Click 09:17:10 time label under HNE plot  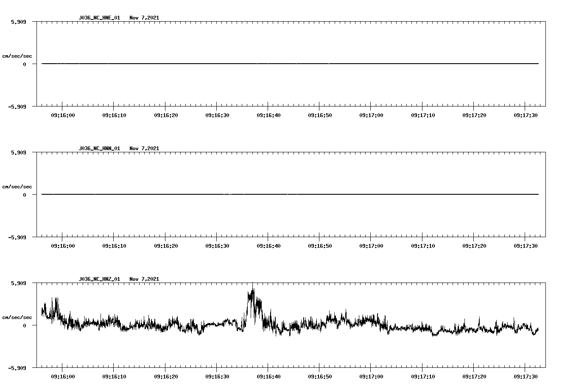[x=423, y=115]
